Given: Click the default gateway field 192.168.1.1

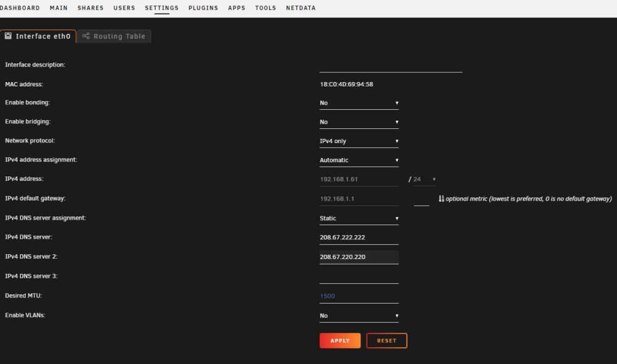Looking at the screenshot, I should (359, 199).
